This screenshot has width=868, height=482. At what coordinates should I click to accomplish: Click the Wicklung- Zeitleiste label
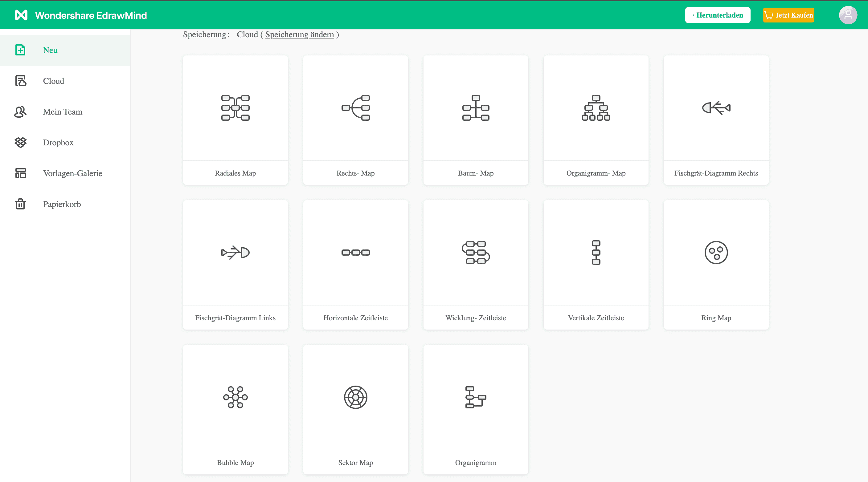coord(475,318)
